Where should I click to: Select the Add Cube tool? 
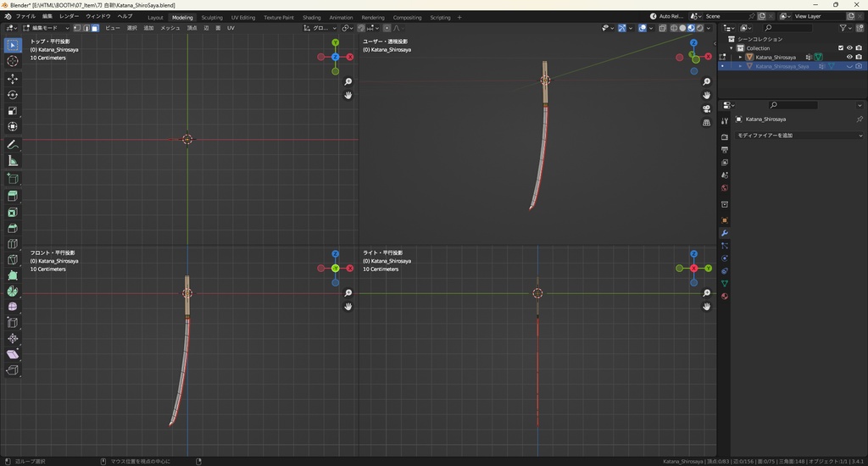pos(13,179)
